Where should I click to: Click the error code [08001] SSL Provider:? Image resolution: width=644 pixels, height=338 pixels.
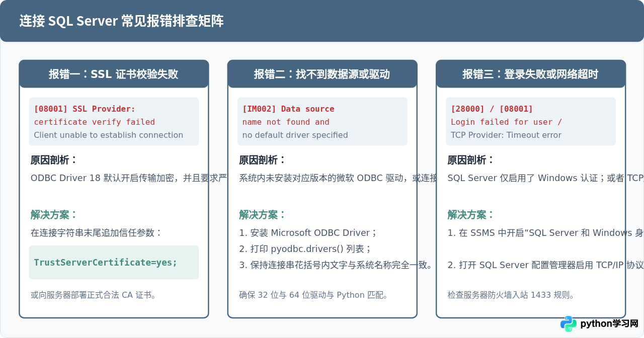point(85,109)
